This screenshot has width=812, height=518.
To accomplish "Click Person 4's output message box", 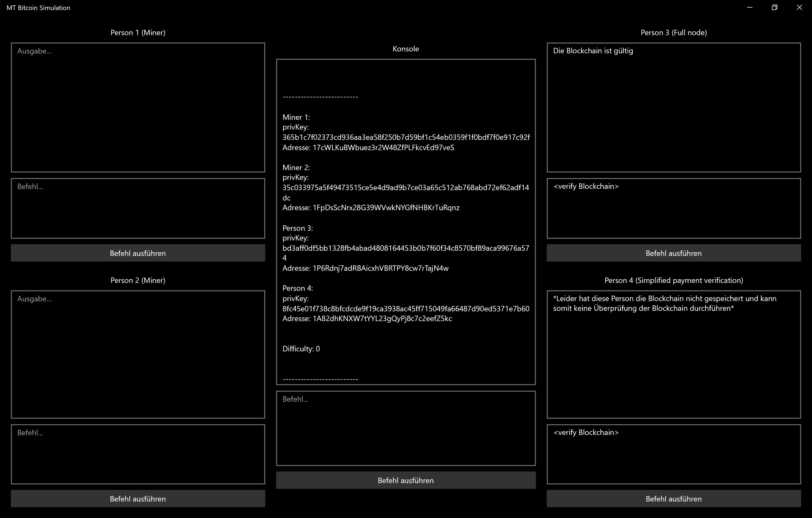I will 673,354.
